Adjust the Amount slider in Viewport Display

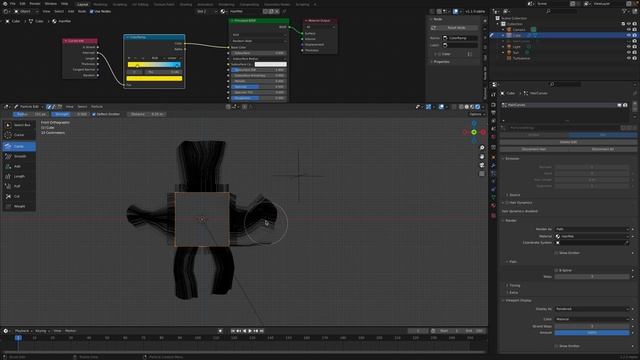click(x=592, y=333)
